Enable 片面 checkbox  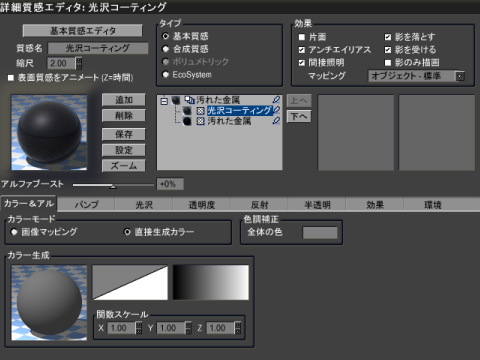click(x=302, y=37)
